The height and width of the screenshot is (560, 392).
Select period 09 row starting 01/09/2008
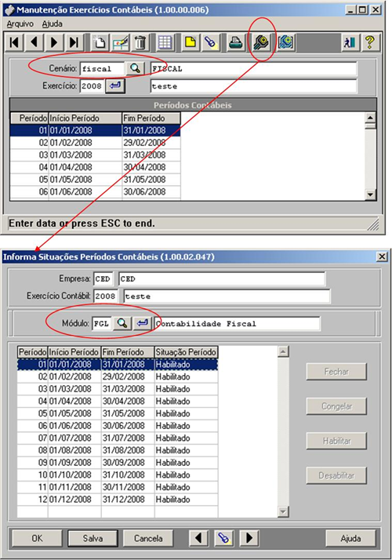pyautogui.click(x=118, y=463)
